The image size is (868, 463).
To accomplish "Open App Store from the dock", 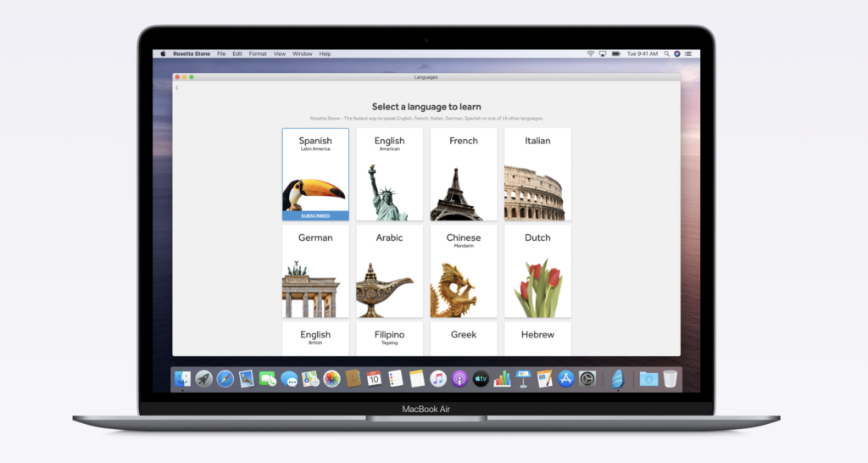I will (x=565, y=379).
